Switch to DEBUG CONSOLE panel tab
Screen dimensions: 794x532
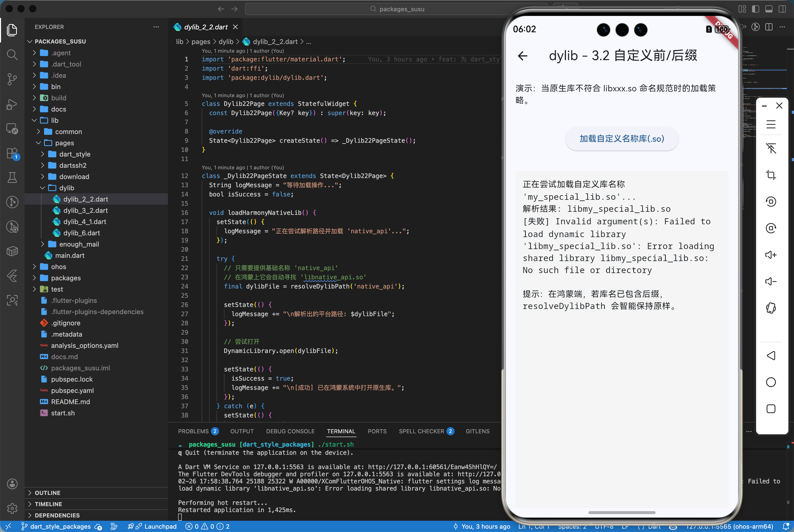(290, 431)
